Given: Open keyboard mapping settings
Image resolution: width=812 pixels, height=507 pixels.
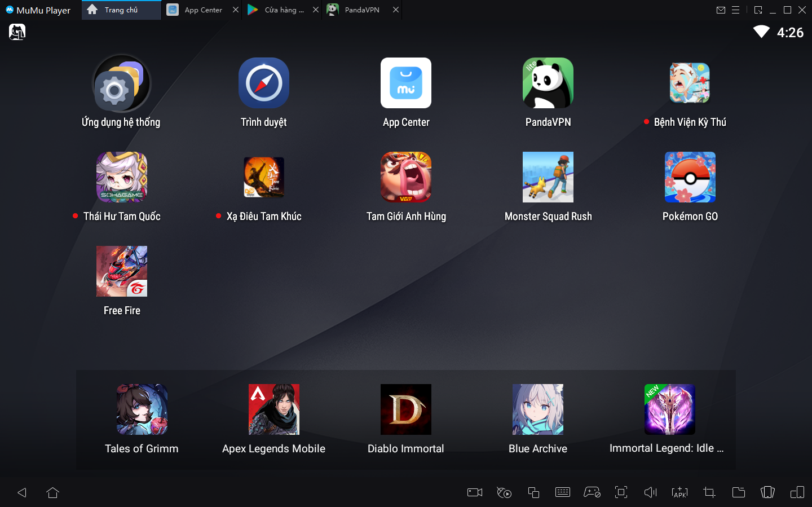Looking at the screenshot, I should click(x=563, y=492).
